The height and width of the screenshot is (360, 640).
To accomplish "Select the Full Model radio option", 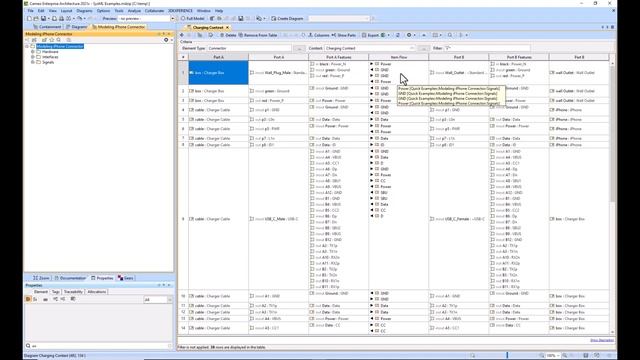I will coord(192,18).
